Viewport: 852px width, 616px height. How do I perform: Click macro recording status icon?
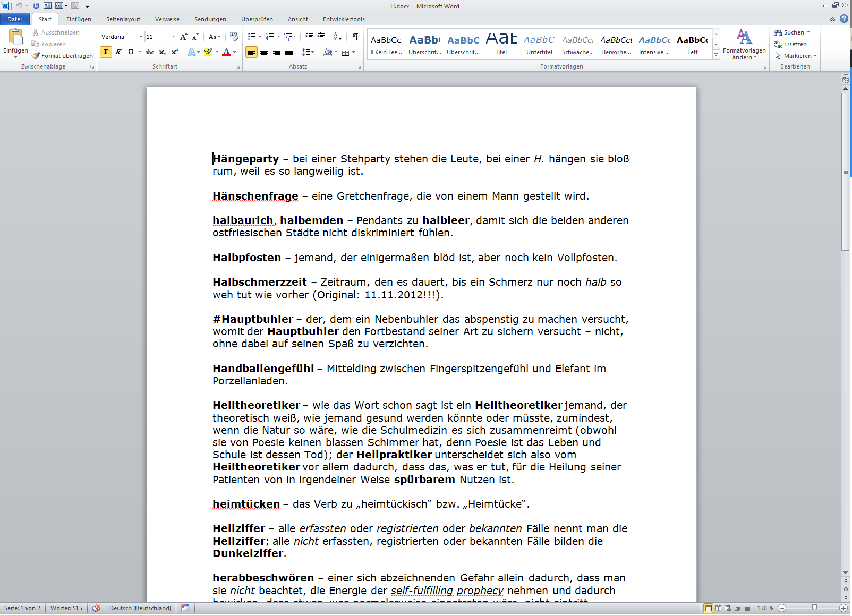[185, 608]
